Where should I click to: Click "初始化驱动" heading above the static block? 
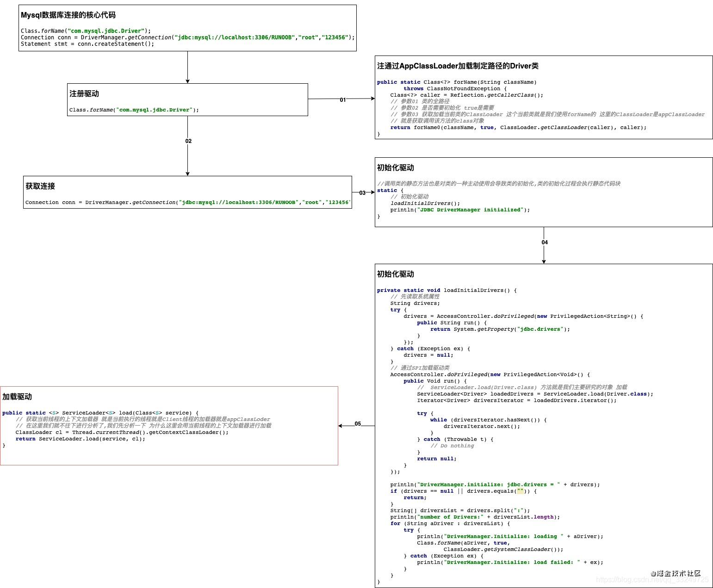pyautogui.click(x=396, y=167)
